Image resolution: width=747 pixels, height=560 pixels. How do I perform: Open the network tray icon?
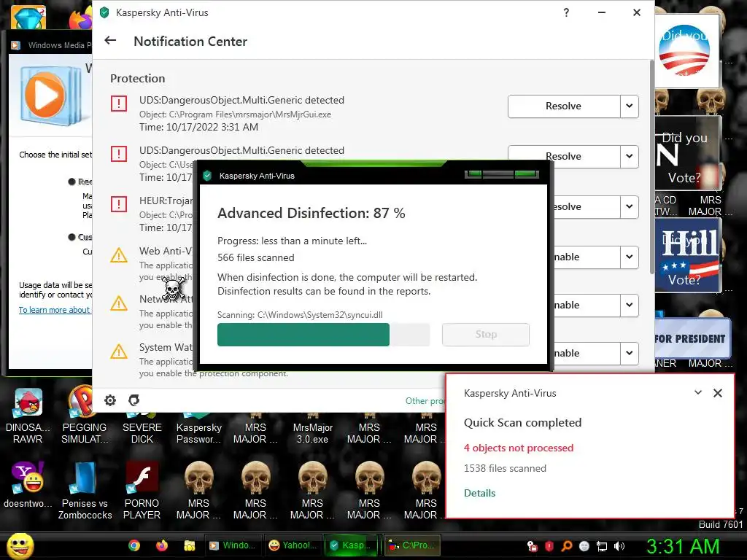602,546
